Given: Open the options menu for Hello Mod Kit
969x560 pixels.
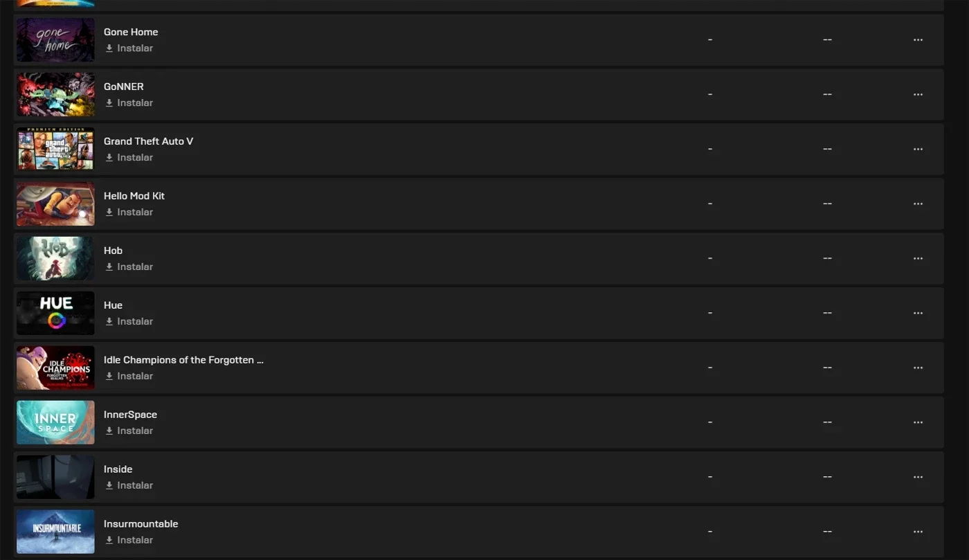Looking at the screenshot, I should point(918,204).
